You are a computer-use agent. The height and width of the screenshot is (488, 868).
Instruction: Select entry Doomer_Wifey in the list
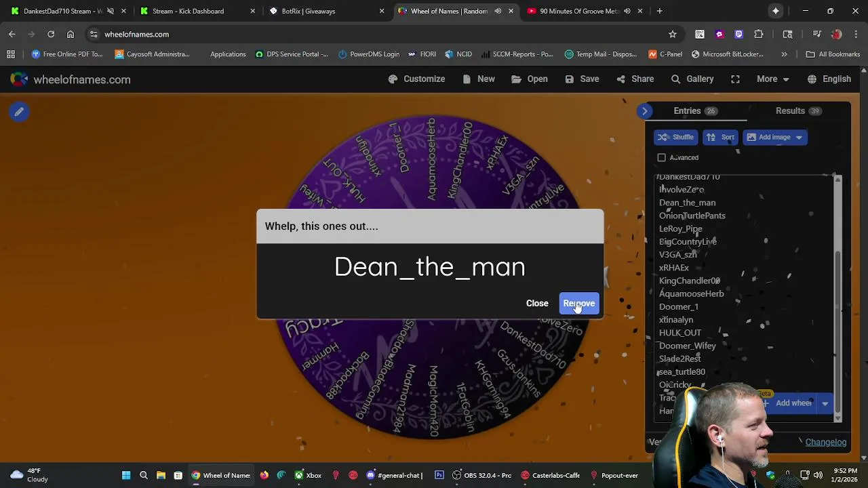pos(687,346)
